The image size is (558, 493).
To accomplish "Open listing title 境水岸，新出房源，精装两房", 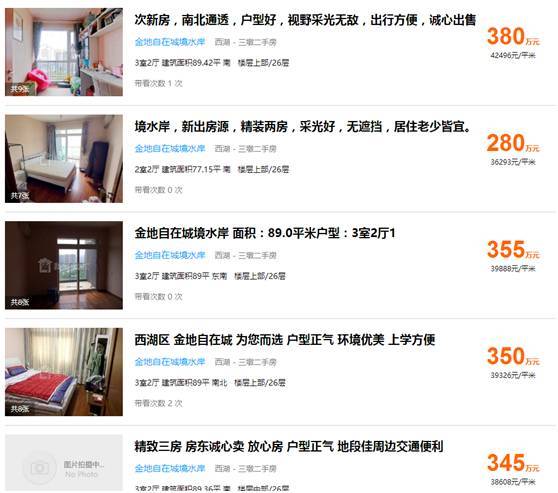I will coord(304,126).
